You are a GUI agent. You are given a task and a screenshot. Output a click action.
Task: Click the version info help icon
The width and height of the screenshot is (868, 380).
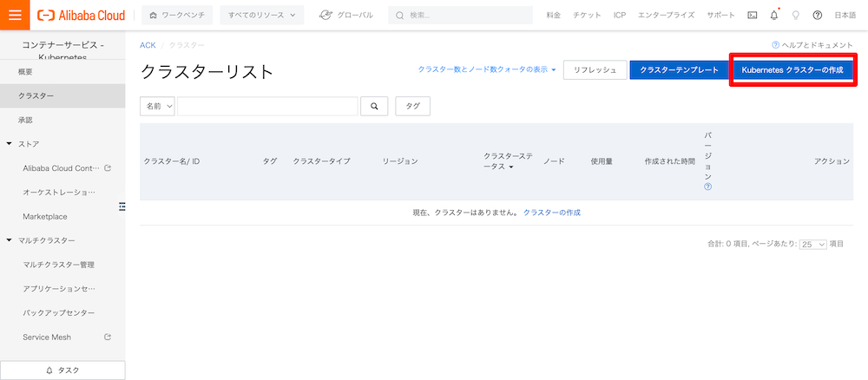click(x=707, y=186)
